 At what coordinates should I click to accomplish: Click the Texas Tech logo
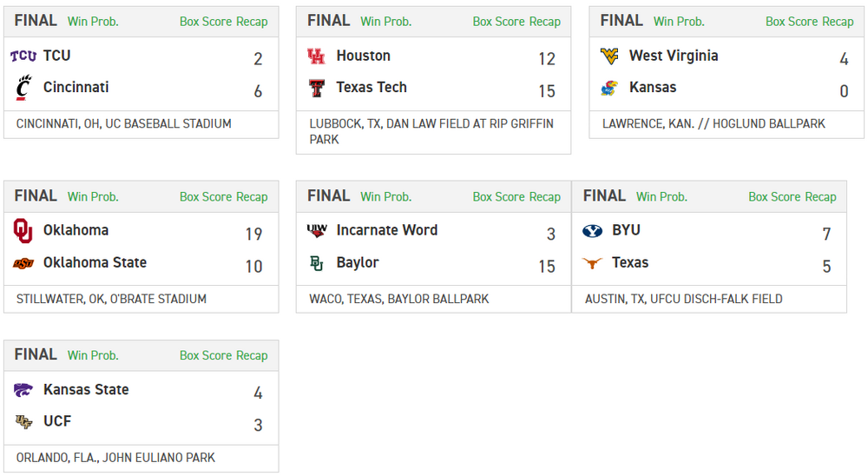point(316,88)
